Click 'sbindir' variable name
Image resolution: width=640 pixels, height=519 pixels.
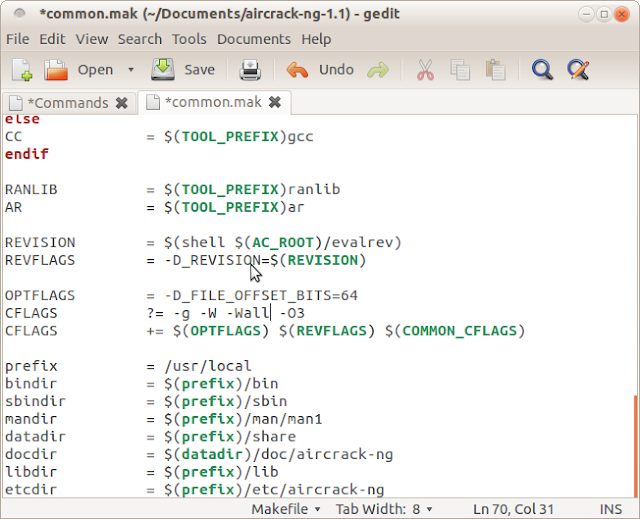(x=35, y=401)
